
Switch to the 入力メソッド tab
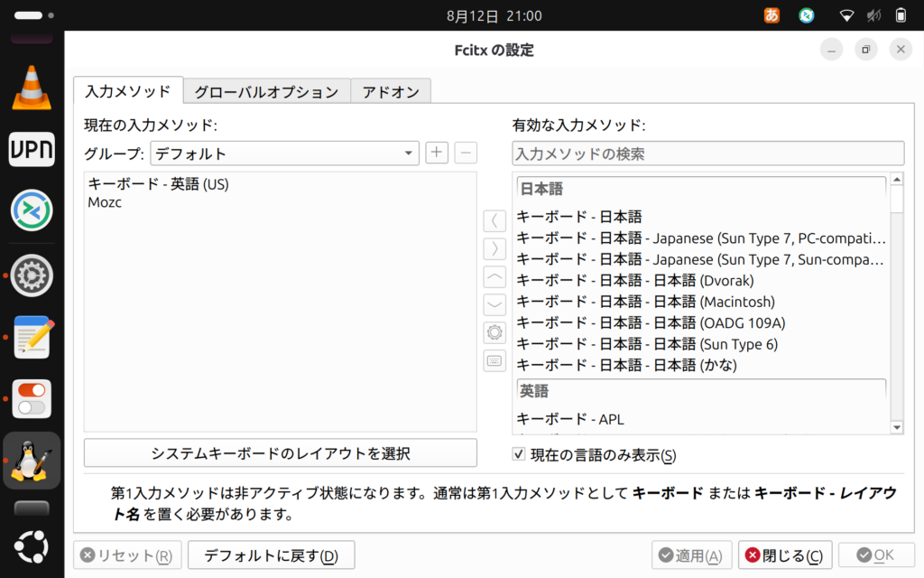[128, 91]
